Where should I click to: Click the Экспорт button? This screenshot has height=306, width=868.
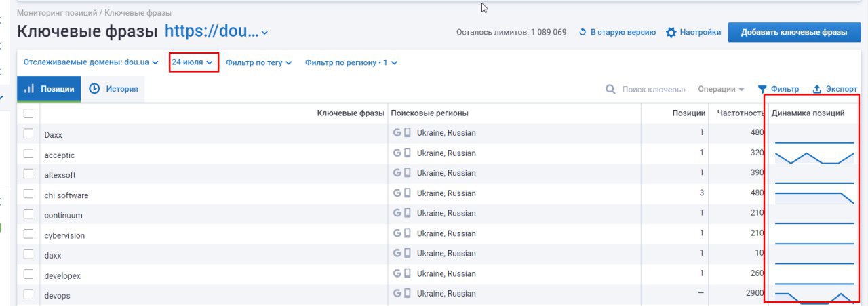pos(835,90)
